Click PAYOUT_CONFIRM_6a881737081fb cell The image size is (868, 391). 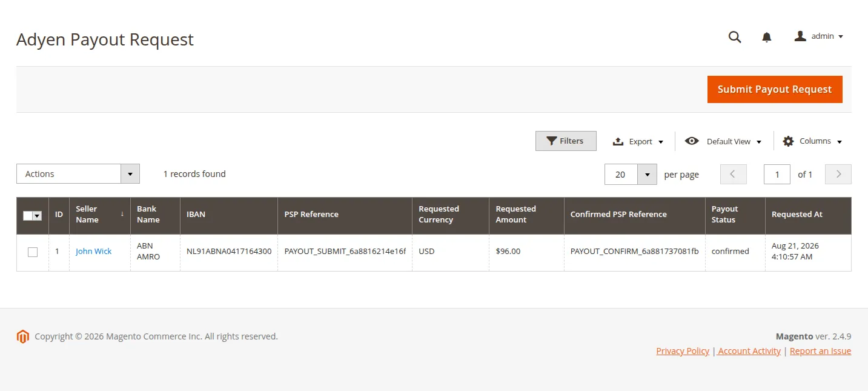click(x=635, y=252)
